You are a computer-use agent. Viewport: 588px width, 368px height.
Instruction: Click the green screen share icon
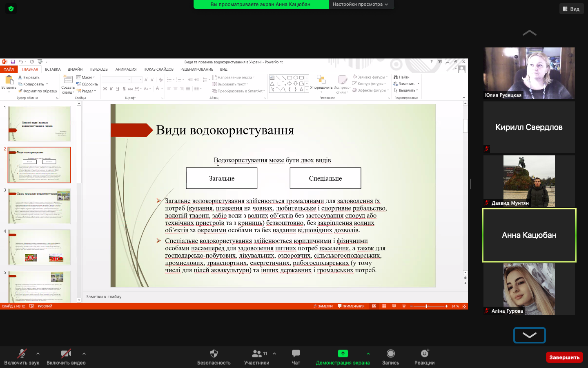[x=343, y=354]
